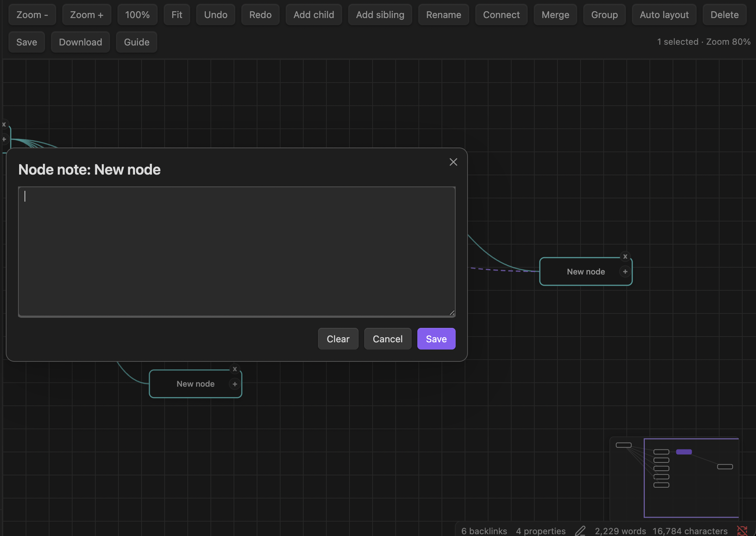Click the plus icon on the right New node

[625, 272]
